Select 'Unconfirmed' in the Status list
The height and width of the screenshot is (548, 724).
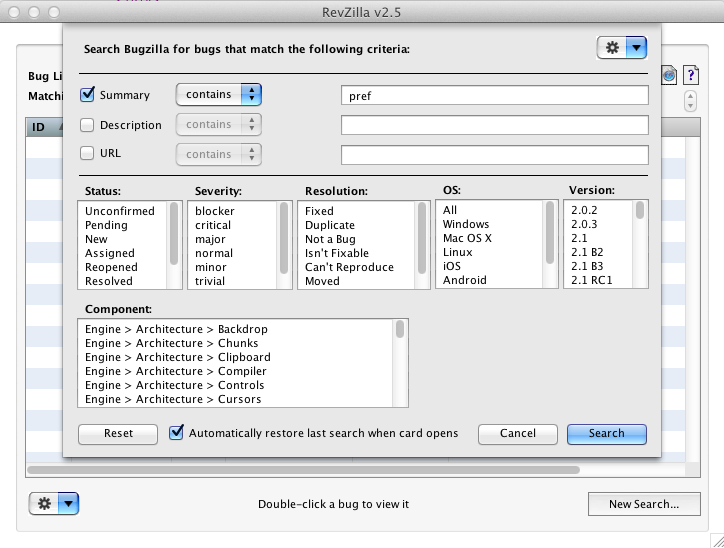coord(120,212)
